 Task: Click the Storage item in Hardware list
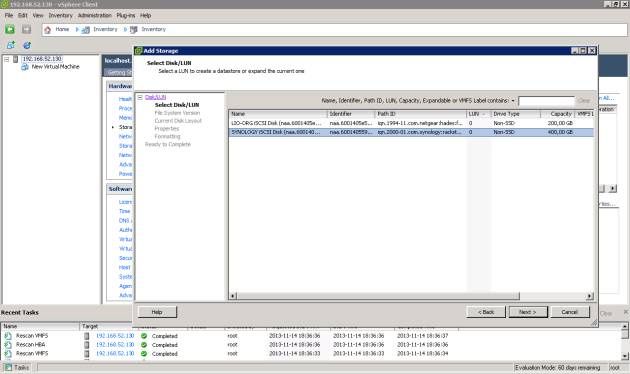pyautogui.click(x=125, y=127)
